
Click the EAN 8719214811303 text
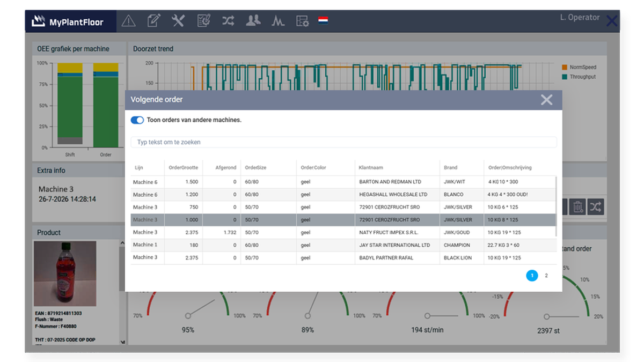coord(59,313)
